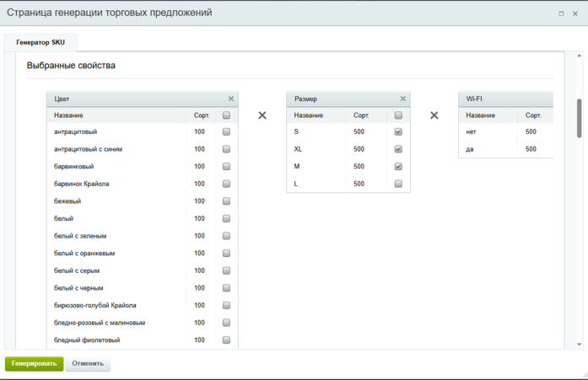Click the Размер block title

[305, 99]
